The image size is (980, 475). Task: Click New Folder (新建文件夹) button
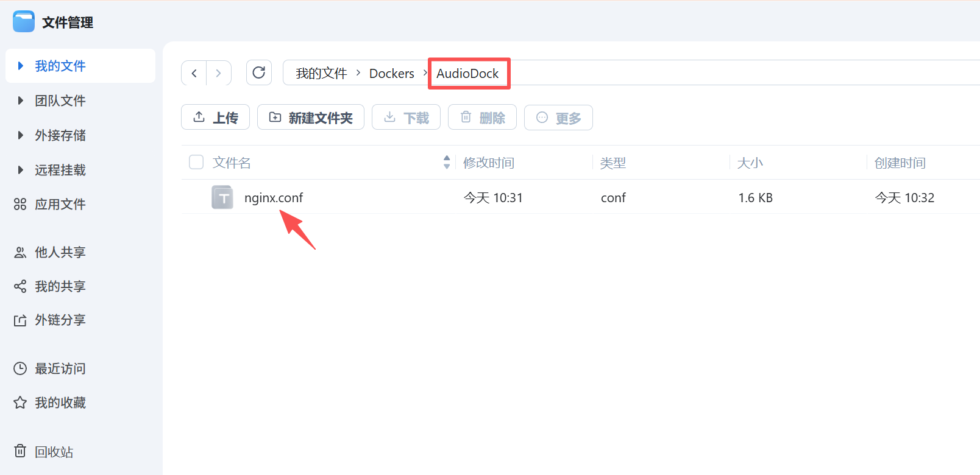pyautogui.click(x=311, y=117)
